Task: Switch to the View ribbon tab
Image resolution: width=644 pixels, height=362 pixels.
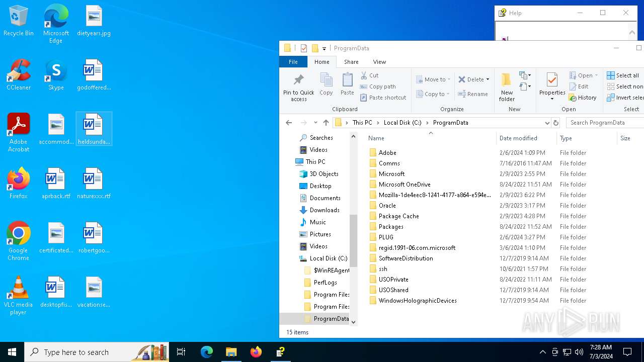Action: pos(379,62)
